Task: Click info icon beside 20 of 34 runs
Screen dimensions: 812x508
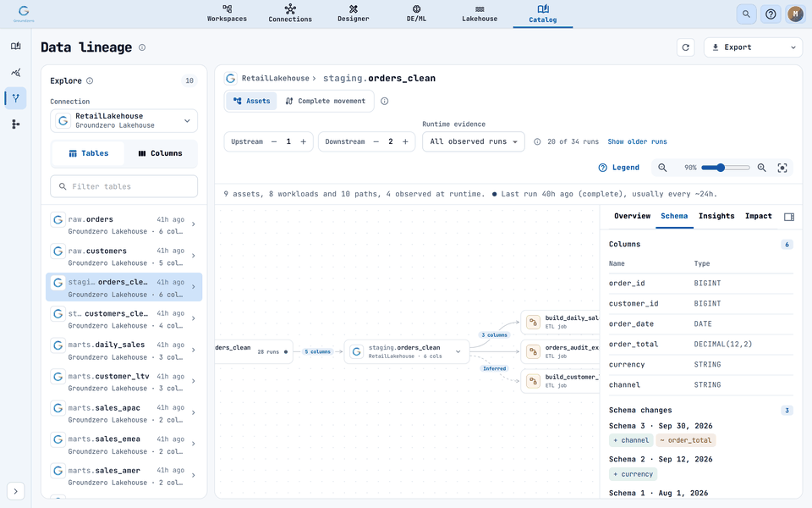Action: [x=537, y=141]
